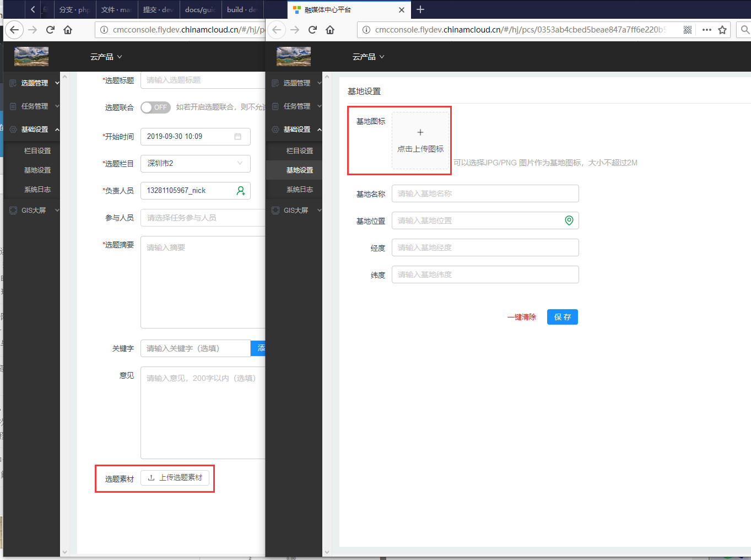Click forward arrow in left browser window
Screen dimensions: 751x560
33,30
